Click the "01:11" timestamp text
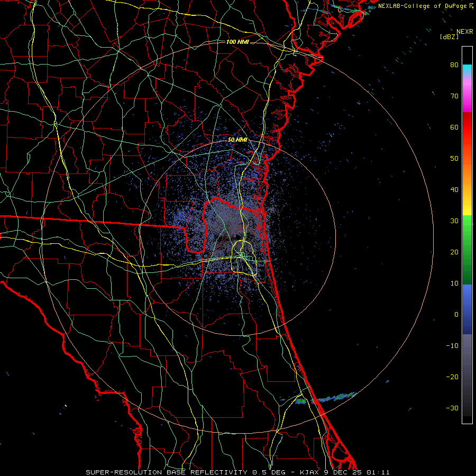Screen dimensions: 476x476 point(378,472)
